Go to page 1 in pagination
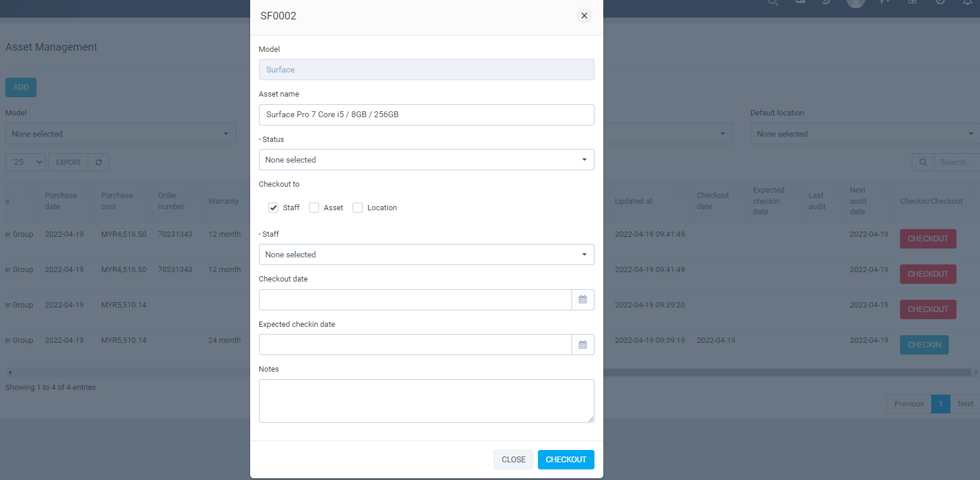The height and width of the screenshot is (480, 980). 941,404
